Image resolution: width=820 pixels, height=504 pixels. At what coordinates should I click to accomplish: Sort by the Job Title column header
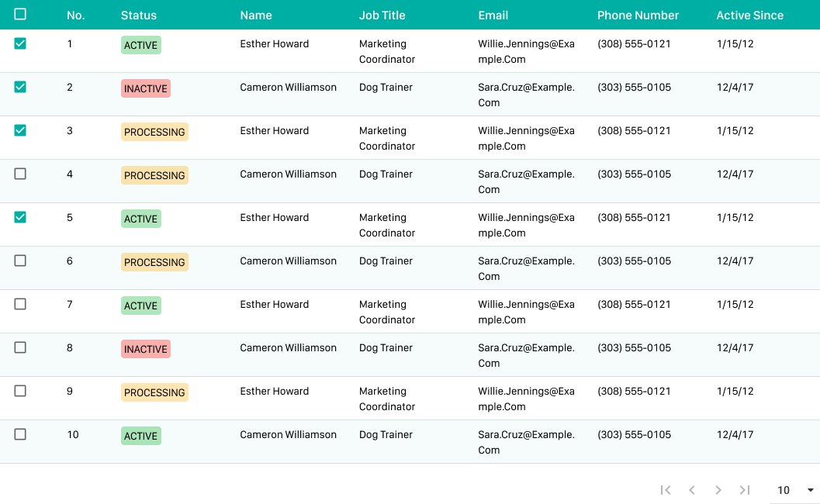tap(382, 16)
